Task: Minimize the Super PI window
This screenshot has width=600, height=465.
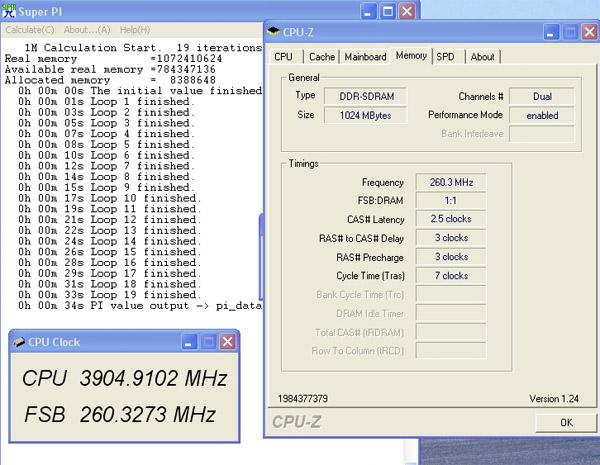Action: [x=368, y=12]
